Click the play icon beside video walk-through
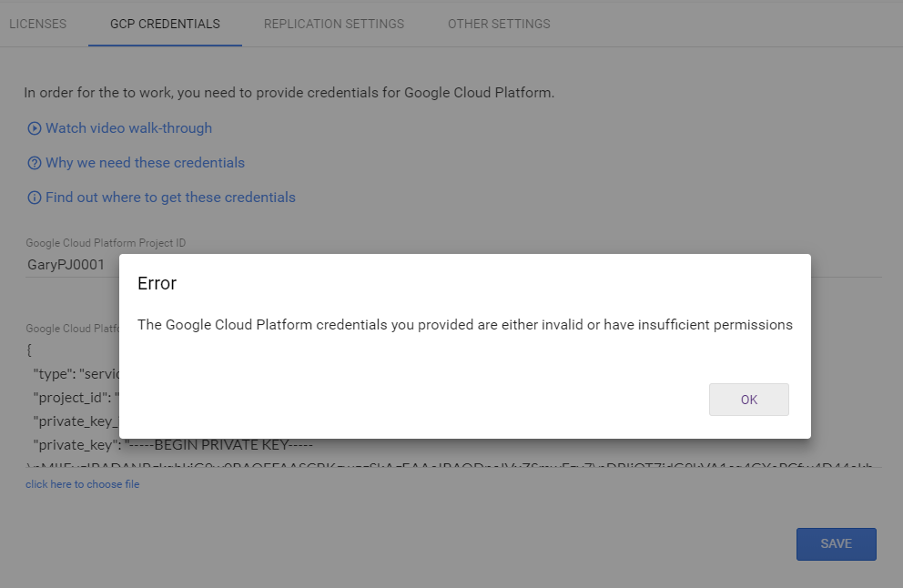Viewport: 903px width, 588px height. [35, 128]
